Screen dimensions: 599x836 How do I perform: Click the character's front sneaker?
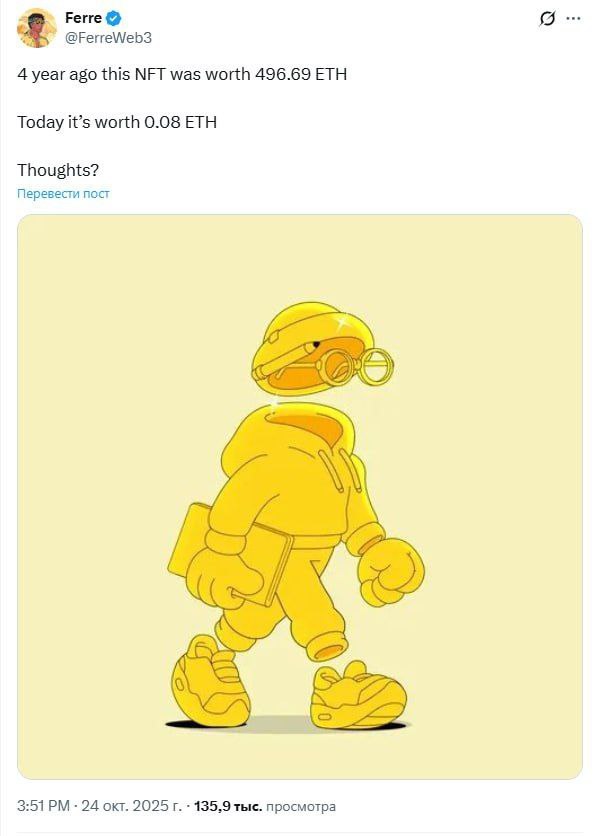[358, 695]
